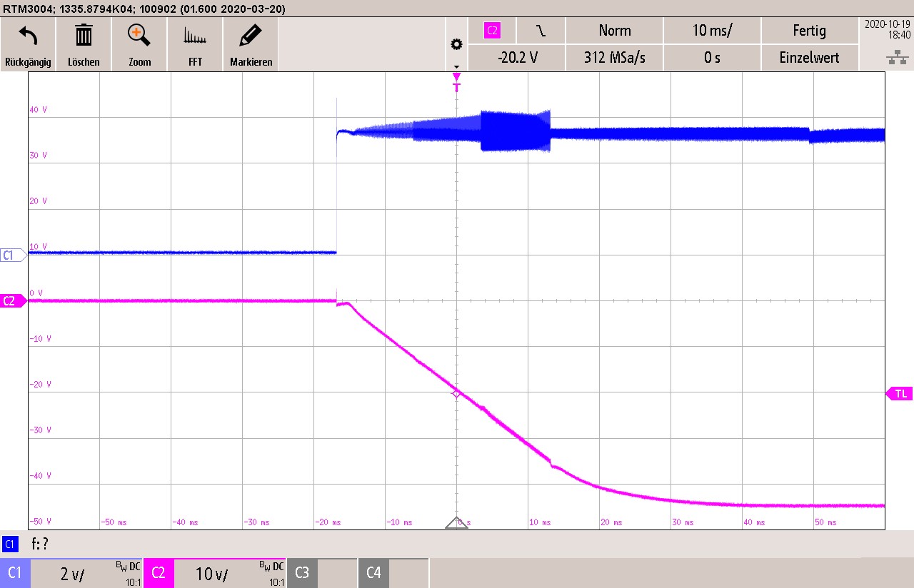The height and width of the screenshot is (588, 914).
Task: Click the Löschen trash can icon
Action: pos(84,35)
